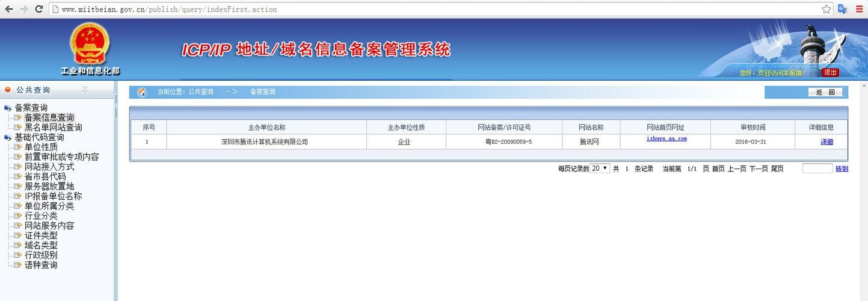Viewport: 868px width, 301px height.
Task: Click the 返回 button
Action: click(825, 92)
